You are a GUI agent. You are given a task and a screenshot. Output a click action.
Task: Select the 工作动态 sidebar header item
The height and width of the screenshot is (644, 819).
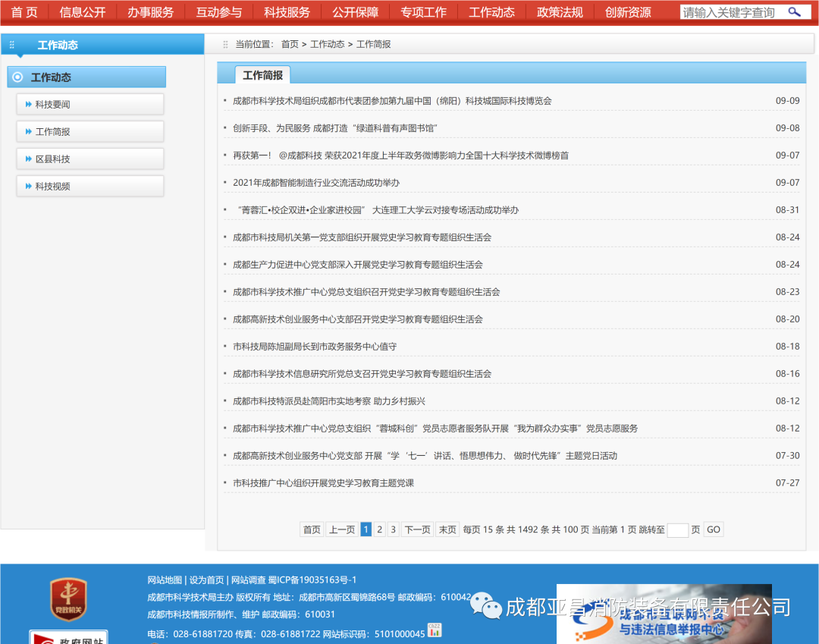click(x=86, y=77)
